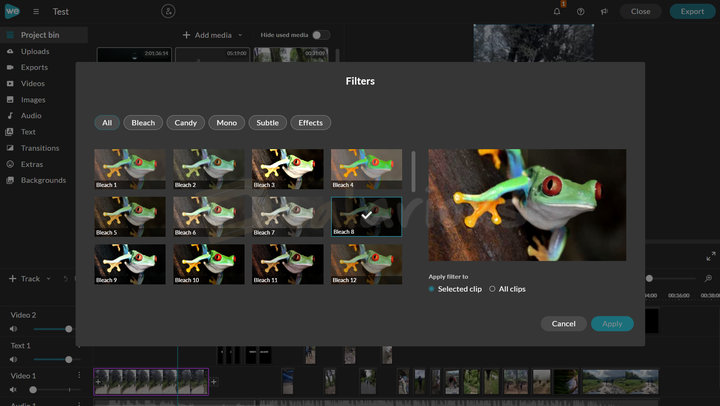The image size is (720, 406).
Task: Apply the selected filter
Action: pyautogui.click(x=612, y=324)
